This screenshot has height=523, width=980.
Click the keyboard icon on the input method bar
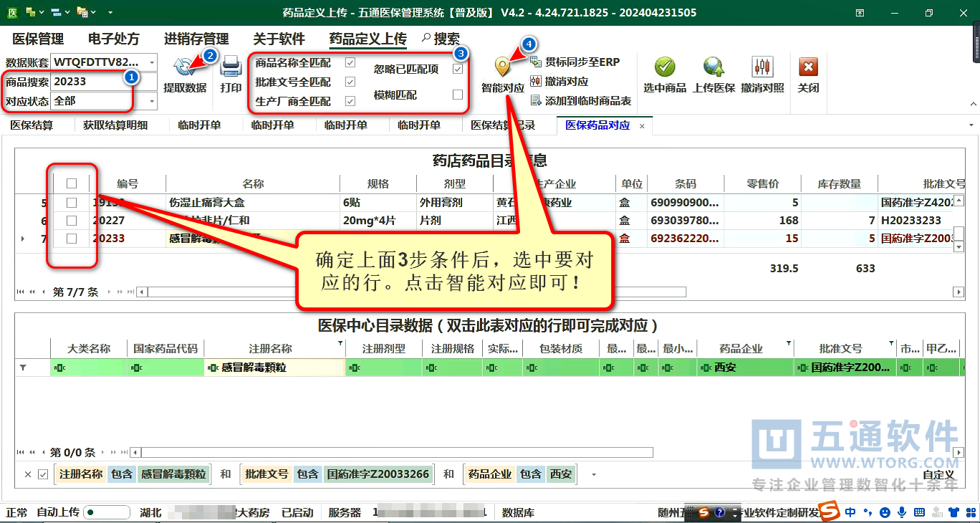pos(918,512)
